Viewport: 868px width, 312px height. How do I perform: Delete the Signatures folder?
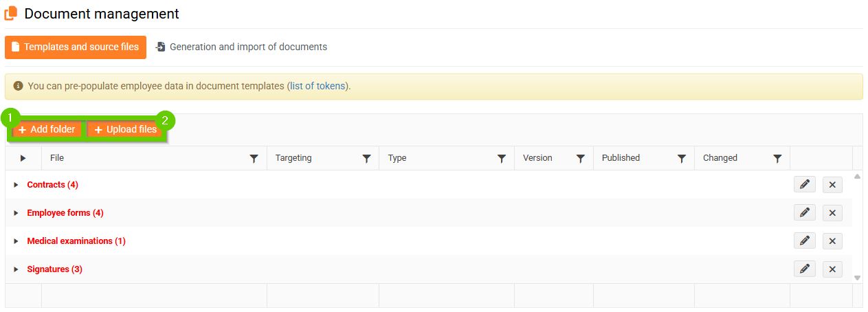(x=832, y=269)
